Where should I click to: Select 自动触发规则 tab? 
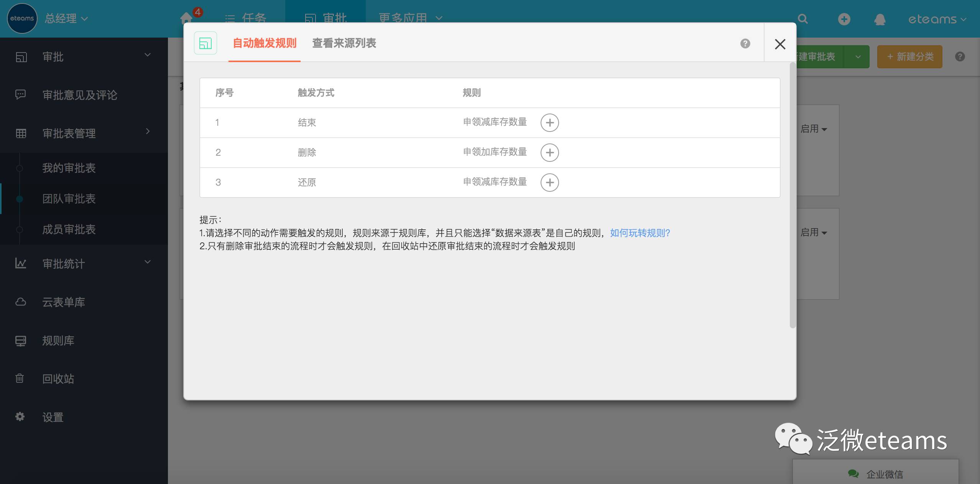tap(265, 43)
